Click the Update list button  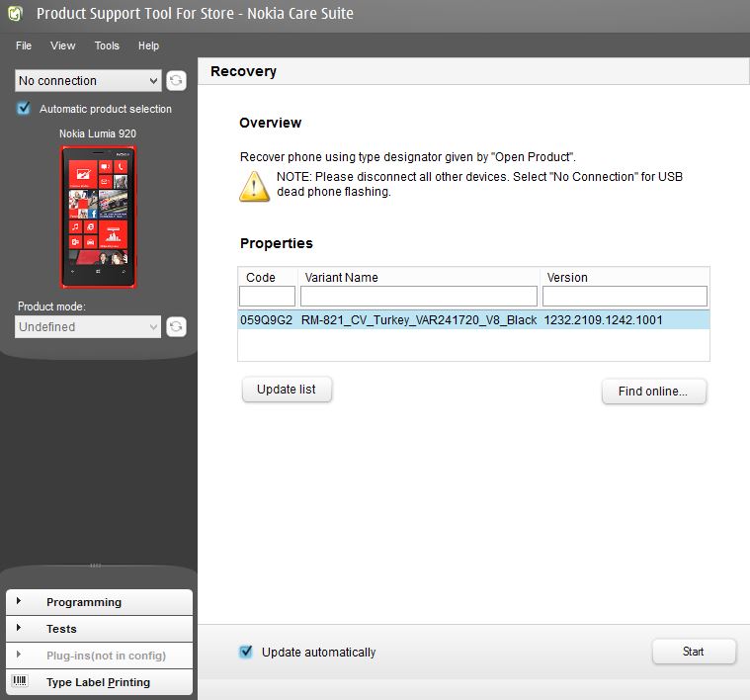287,390
